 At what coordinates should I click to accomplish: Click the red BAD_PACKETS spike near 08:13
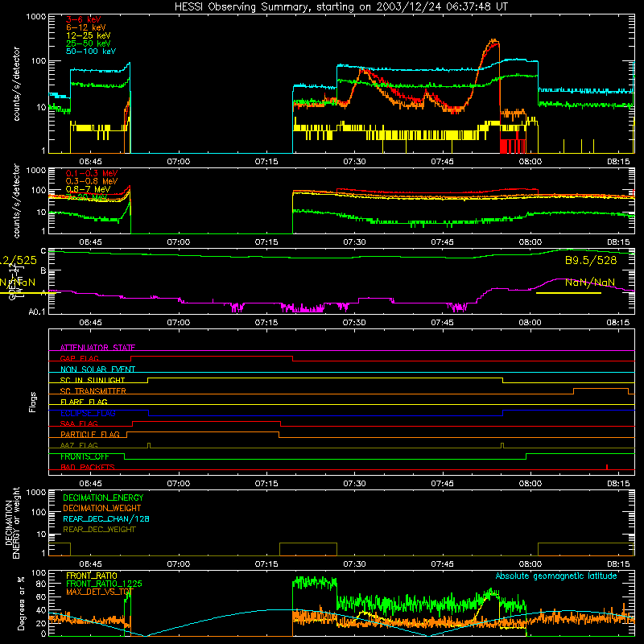[x=607, y=467]
